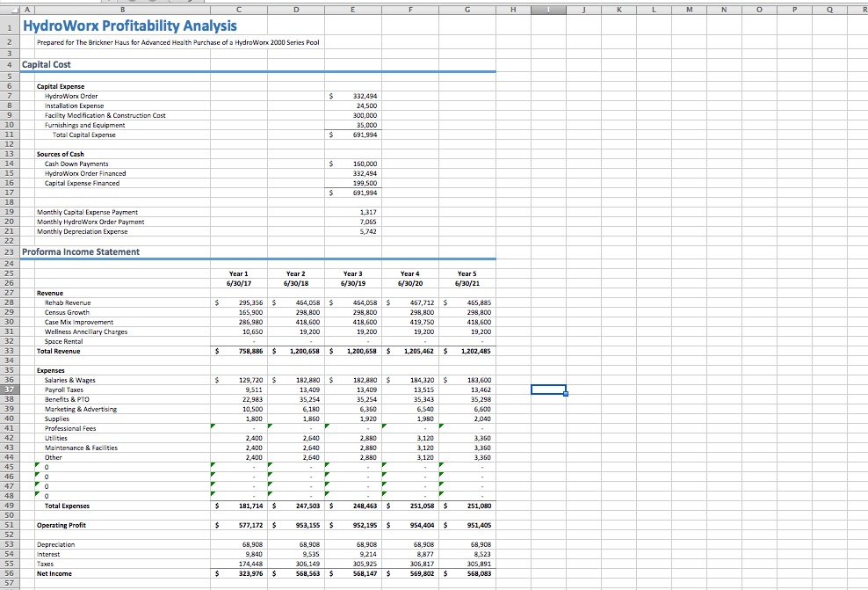Click the Interest row label

click(x=48, y=555)
